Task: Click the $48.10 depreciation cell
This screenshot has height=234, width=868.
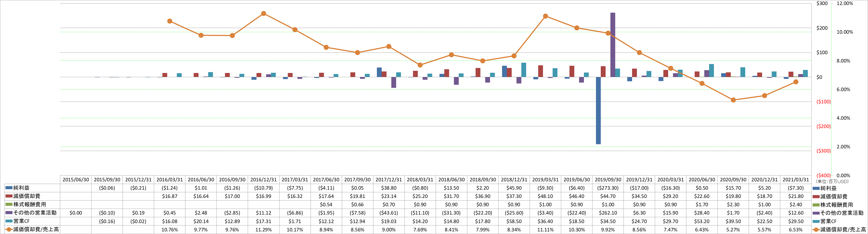Action: tap(545, 196)
